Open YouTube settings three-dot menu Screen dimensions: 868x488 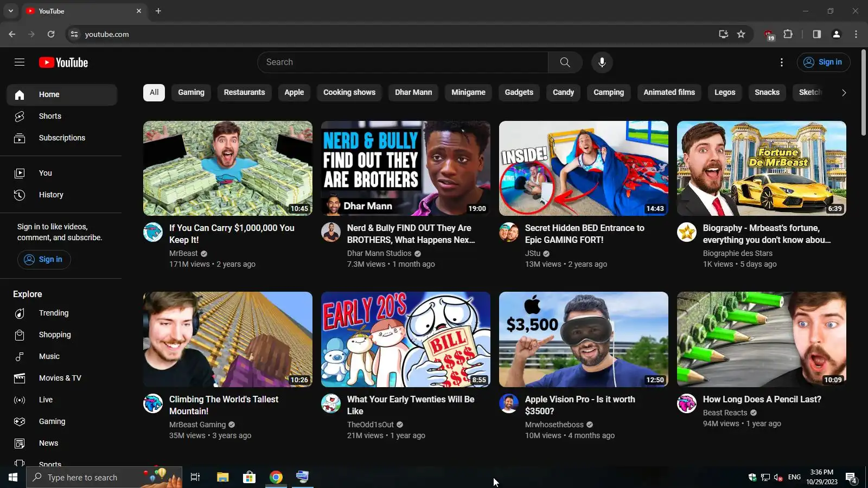pos(782,62)
